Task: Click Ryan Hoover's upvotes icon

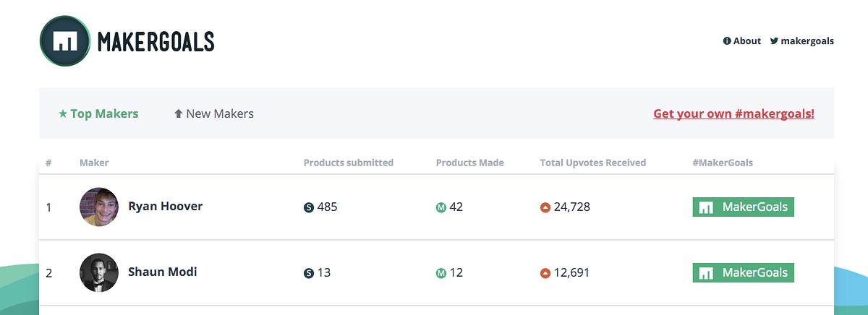Action: coord(545,207)
